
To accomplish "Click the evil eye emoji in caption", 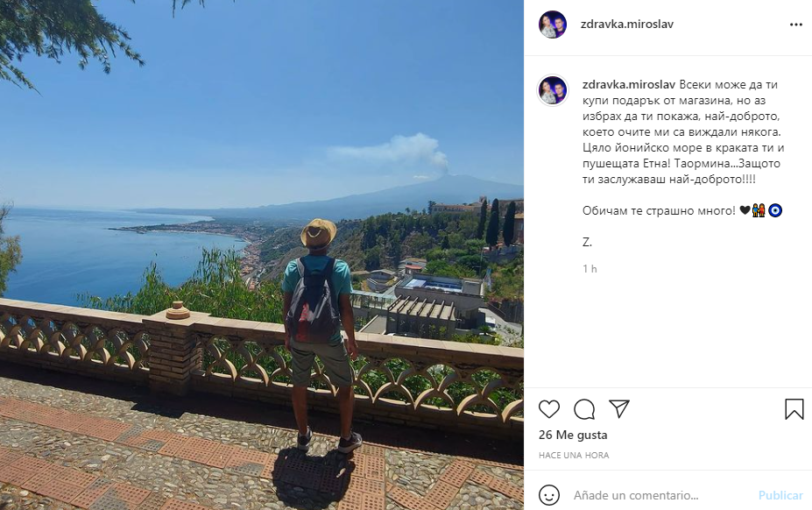I will tap(775, 210).
